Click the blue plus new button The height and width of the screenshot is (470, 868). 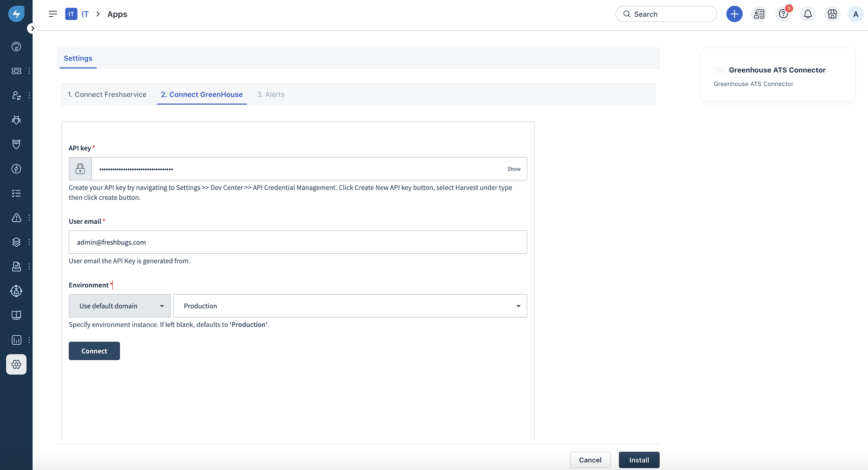point(734,14)
